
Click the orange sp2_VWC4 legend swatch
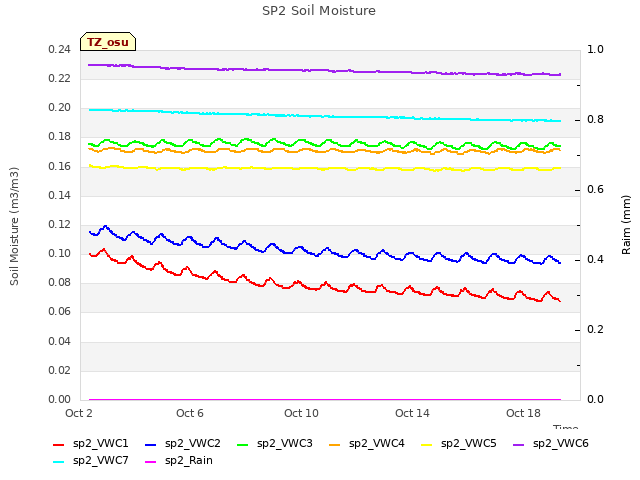335,444
